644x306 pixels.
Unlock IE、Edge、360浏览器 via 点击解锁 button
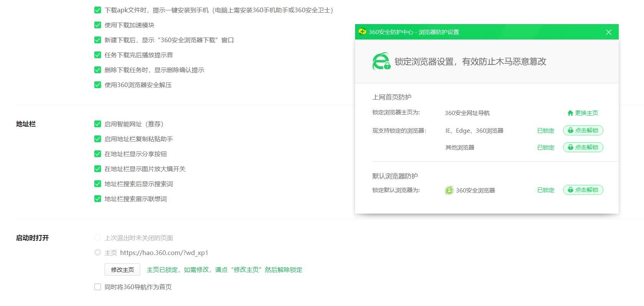coord(583,130)
